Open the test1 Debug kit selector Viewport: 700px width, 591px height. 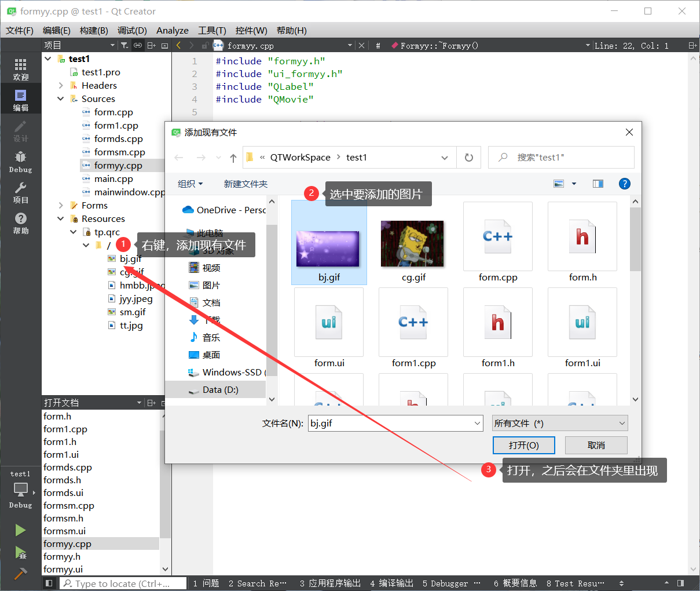point(20,489)
